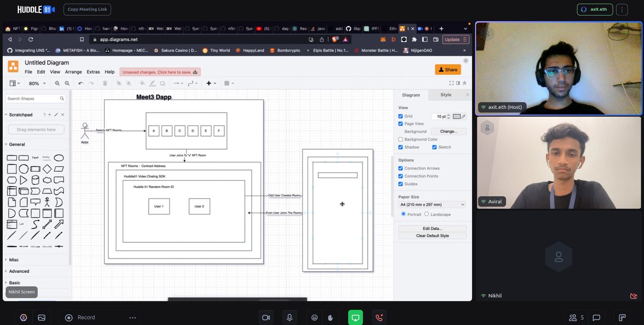644x325 pixels.
Task: Toggle dark mode sun icon in diagrams.net
Action: 465,61
